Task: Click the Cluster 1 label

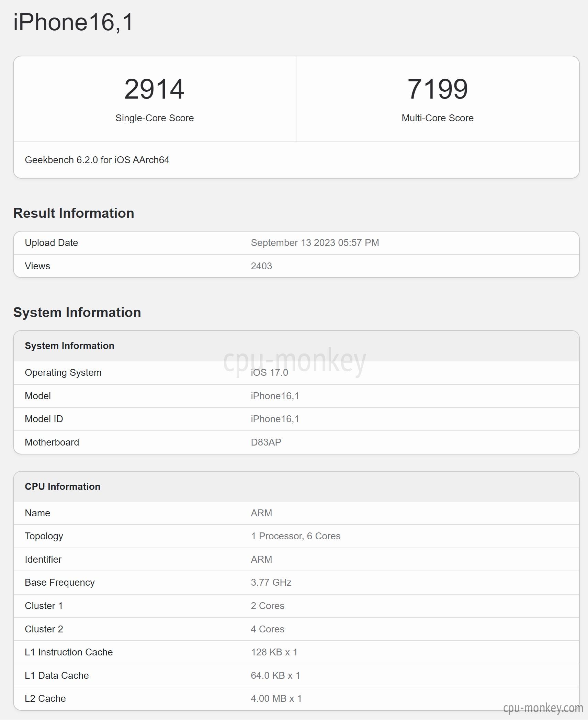Action: point(44,606)
